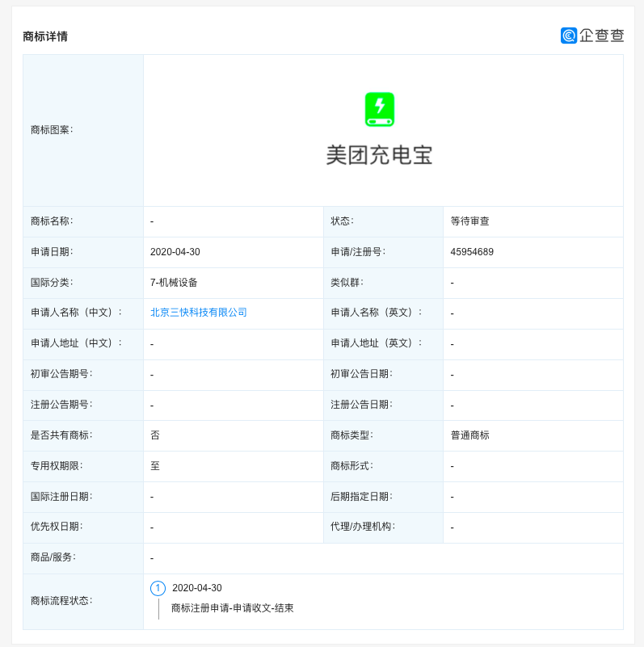The height and width of the screenshot is (647, 644).
Task: Click the 申请/注册号 label
Action: pos(358,252)
